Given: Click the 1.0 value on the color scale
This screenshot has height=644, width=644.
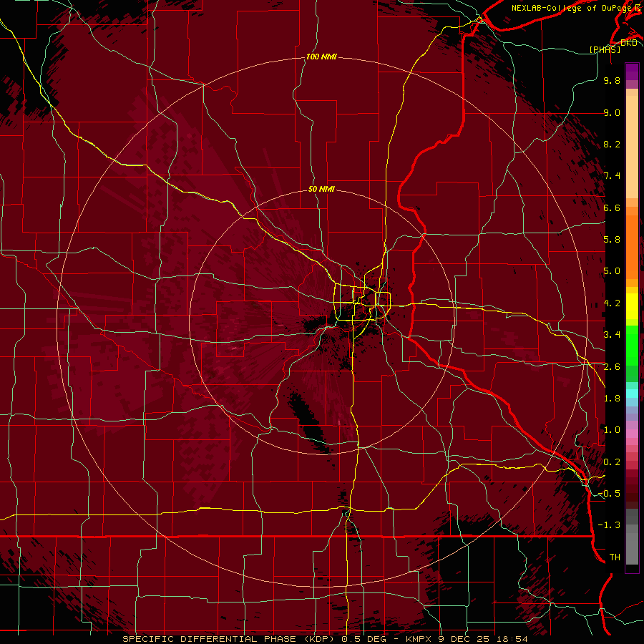Looking at the screenshot, I should coord(612,430).
